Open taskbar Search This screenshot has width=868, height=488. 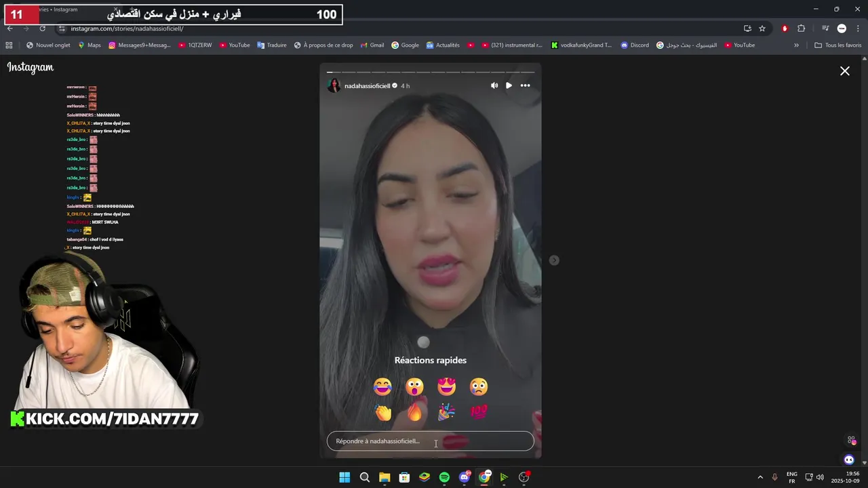pos(364,477)
